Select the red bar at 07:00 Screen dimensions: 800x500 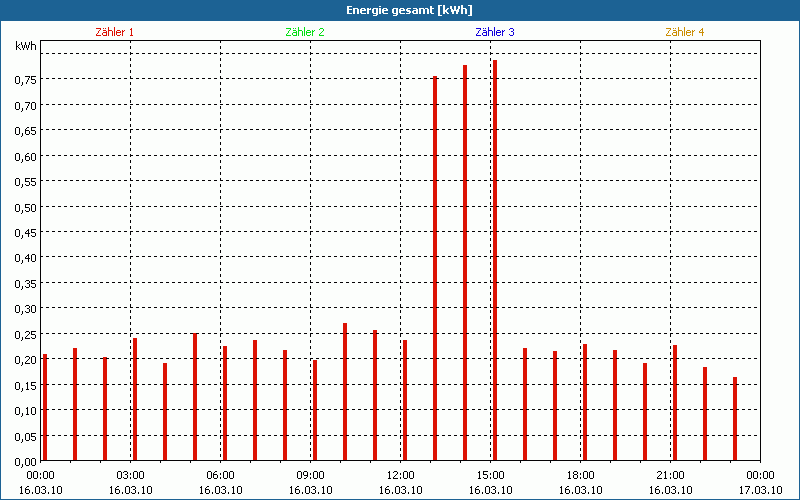(255, 401)
